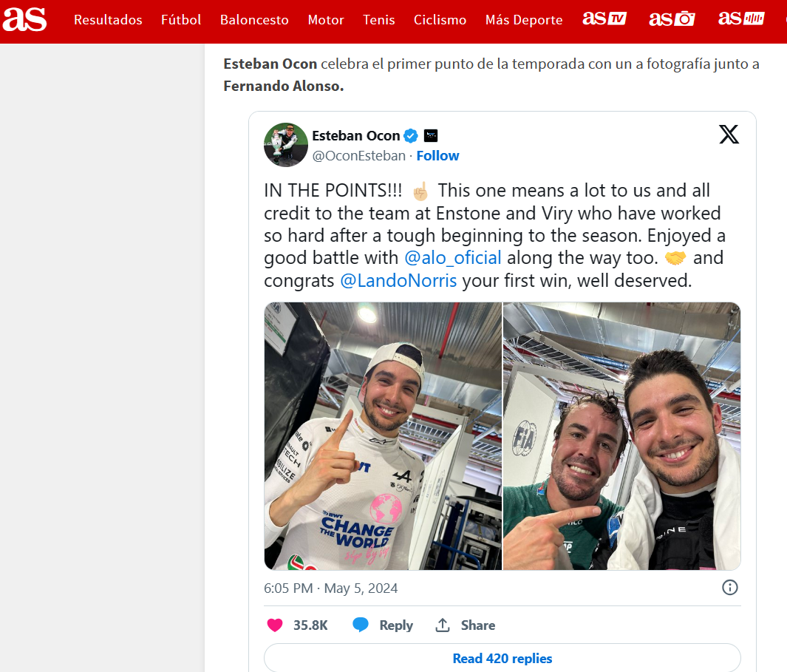Click the heart like icon
This screenshot has width=787, height=672.
point(275,625)
